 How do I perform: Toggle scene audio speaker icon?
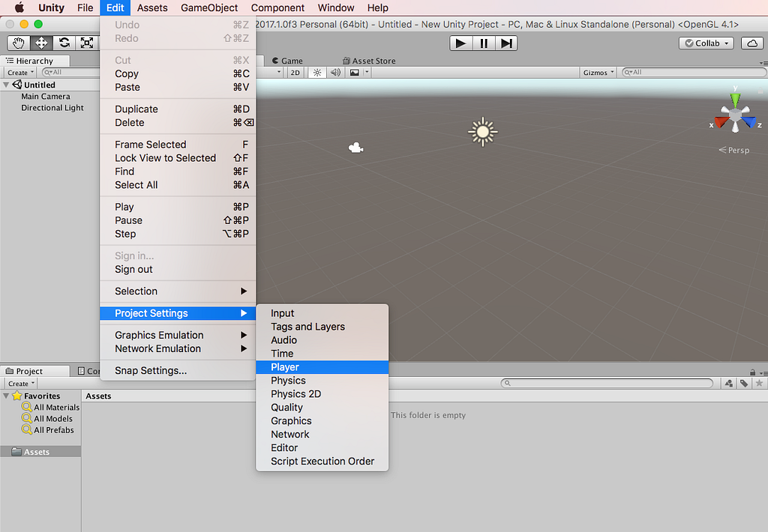pos(335,73)
